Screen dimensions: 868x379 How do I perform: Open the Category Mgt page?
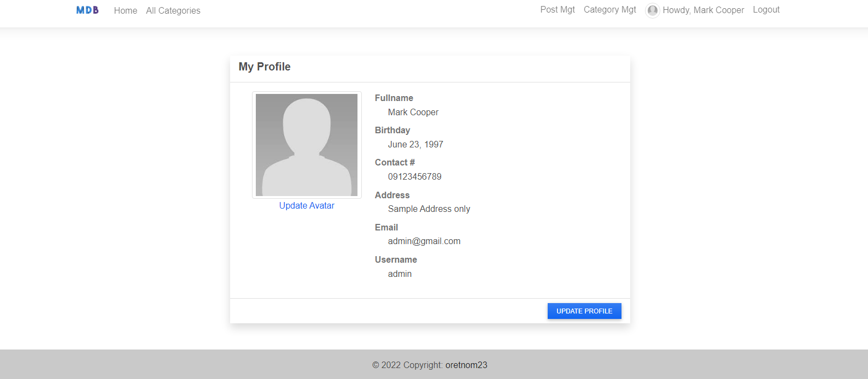pos(610,10)
